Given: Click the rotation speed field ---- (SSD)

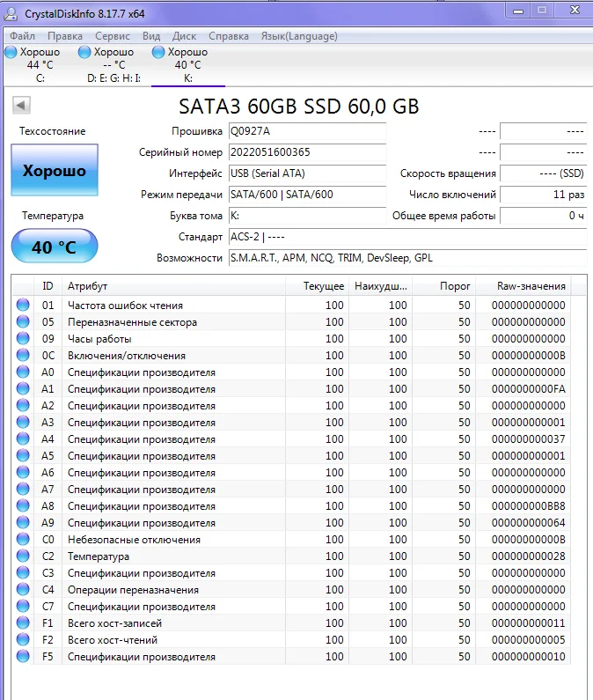Looking at the screenshot, I should pos(543,173).
